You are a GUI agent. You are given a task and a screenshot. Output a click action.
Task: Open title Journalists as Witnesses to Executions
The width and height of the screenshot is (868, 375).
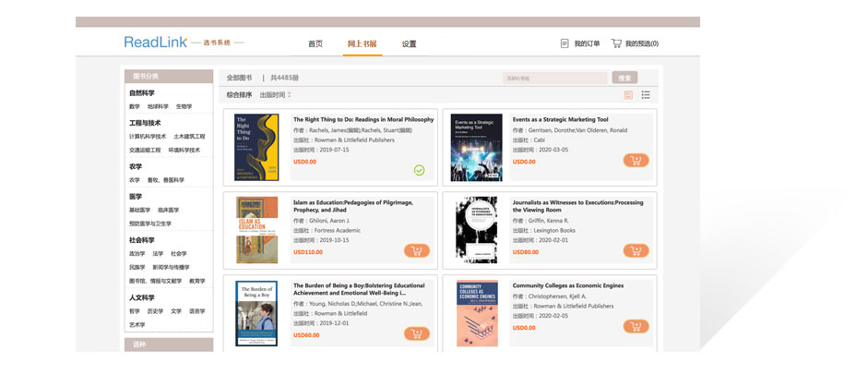pos(578,206)
